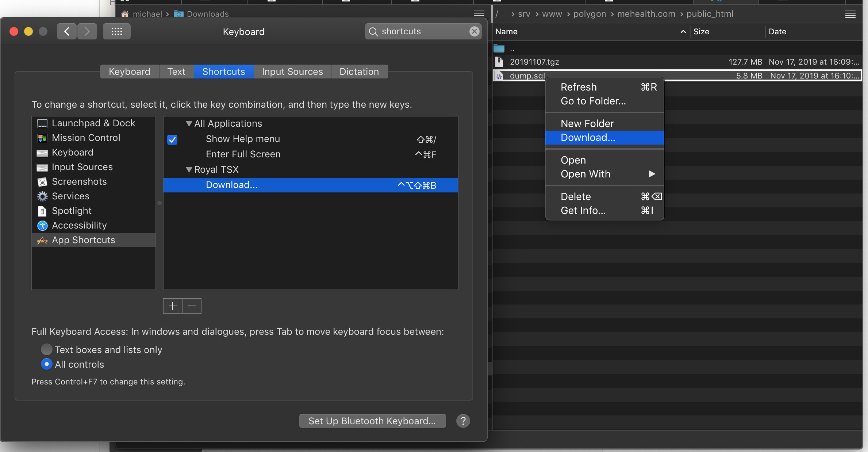Go back with the left chevron button
This screenshot has width=868, height=452.
67,31
